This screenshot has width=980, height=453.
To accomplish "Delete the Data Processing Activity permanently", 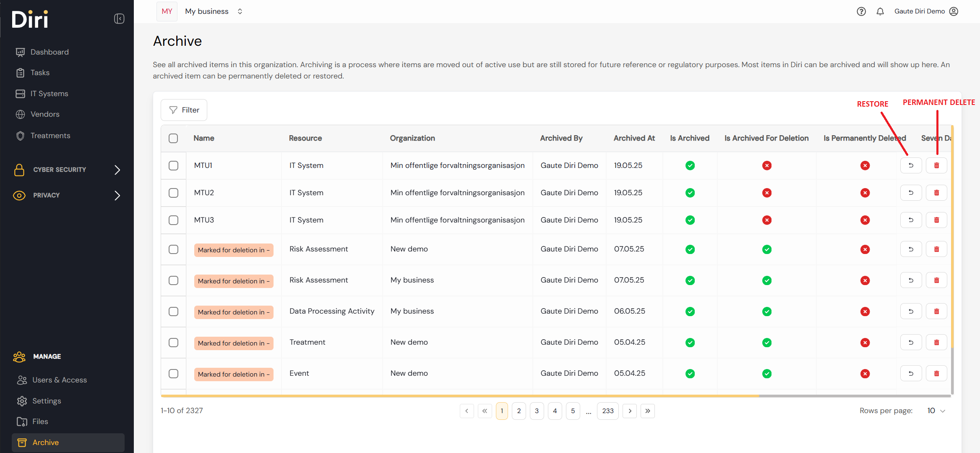I will tap(936, 312).
